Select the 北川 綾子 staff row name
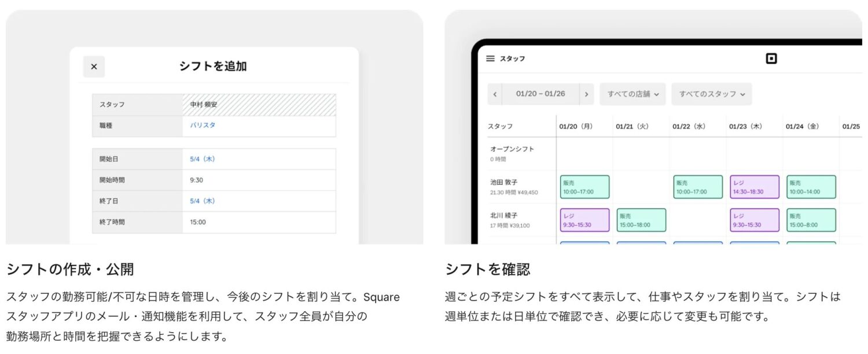Viewport: 868px width, 354px height. tap(504, 215)
